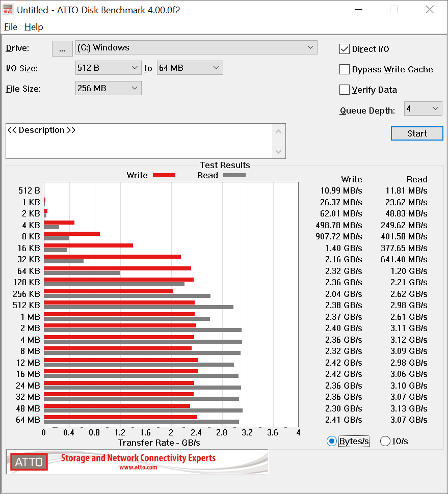
Task: Uncheck the Direct I/O checkbox
Action: (x=344, y=49)
